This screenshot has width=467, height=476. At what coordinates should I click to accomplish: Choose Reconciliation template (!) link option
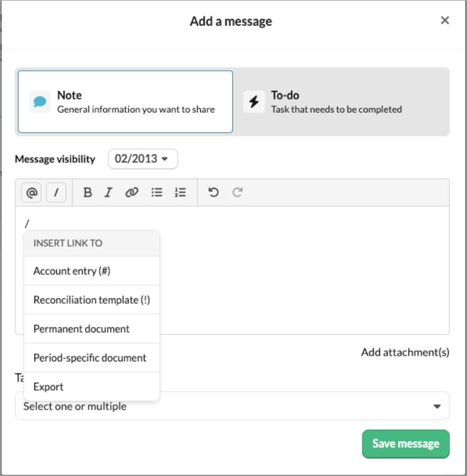(91, 300)
